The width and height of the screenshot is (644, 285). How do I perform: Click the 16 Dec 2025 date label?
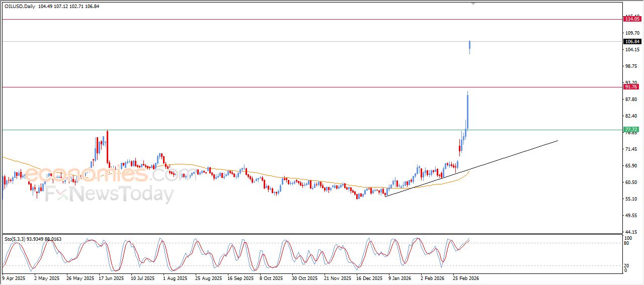pos(369,277)
